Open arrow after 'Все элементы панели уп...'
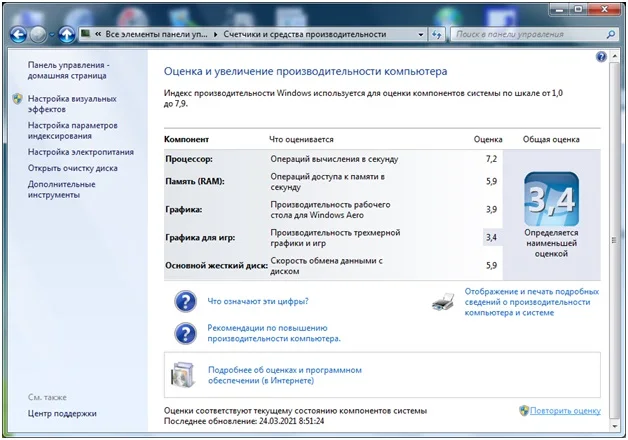Viewport: 628px width, 440px height. pyautogui.click(x=215, y=34)
